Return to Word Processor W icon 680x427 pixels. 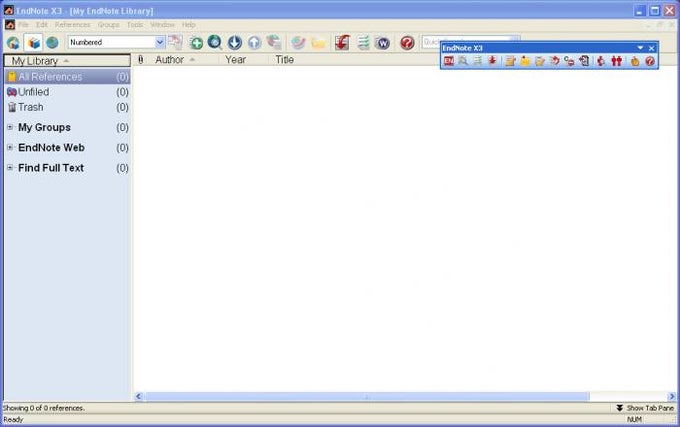tap(382, 43)
